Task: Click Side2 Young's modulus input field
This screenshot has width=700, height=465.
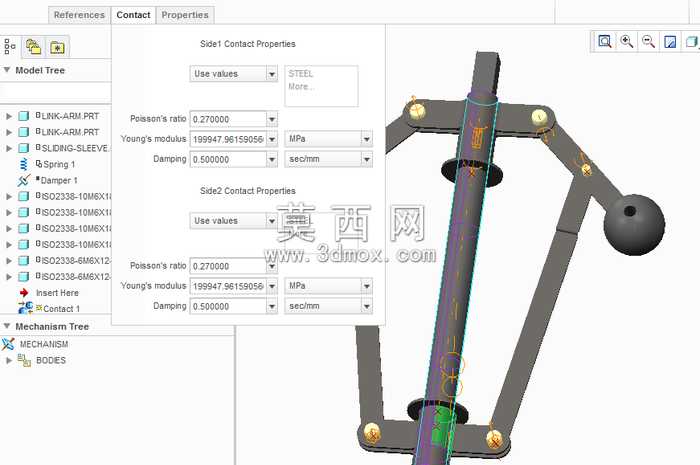Action: point(228,286)
